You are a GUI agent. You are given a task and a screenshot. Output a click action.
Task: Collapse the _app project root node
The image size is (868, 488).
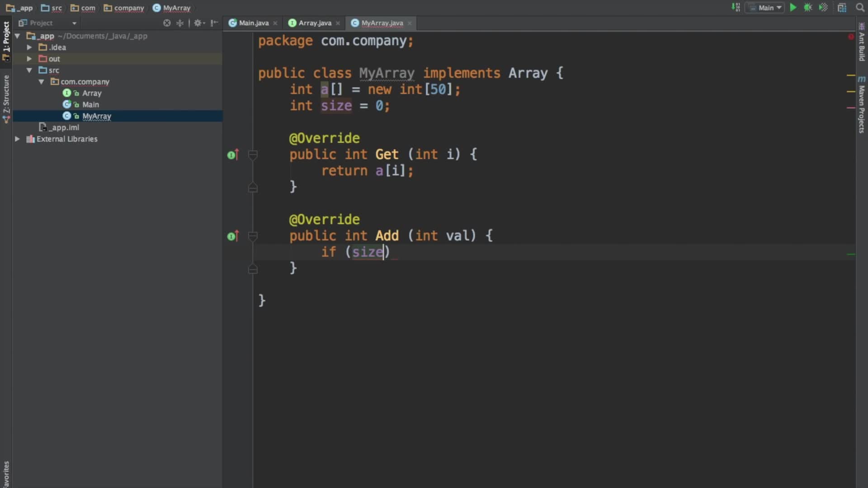[17, 36]
